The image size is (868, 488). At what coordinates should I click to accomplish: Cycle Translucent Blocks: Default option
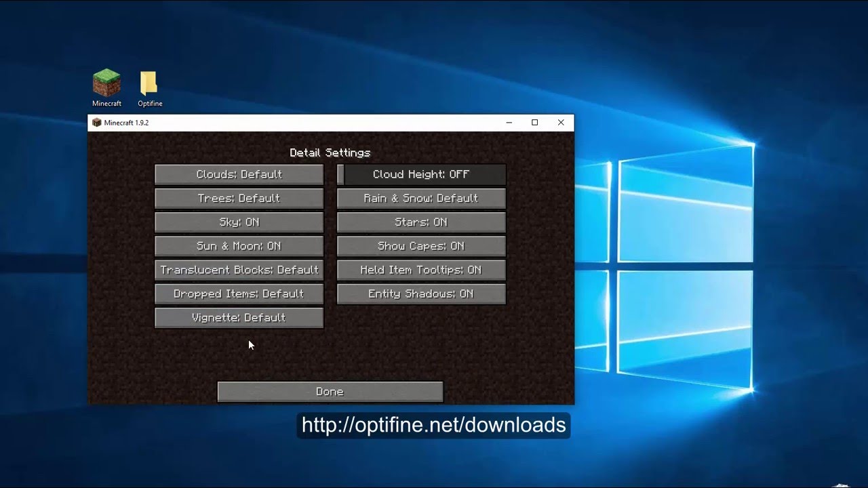(239, 270)
